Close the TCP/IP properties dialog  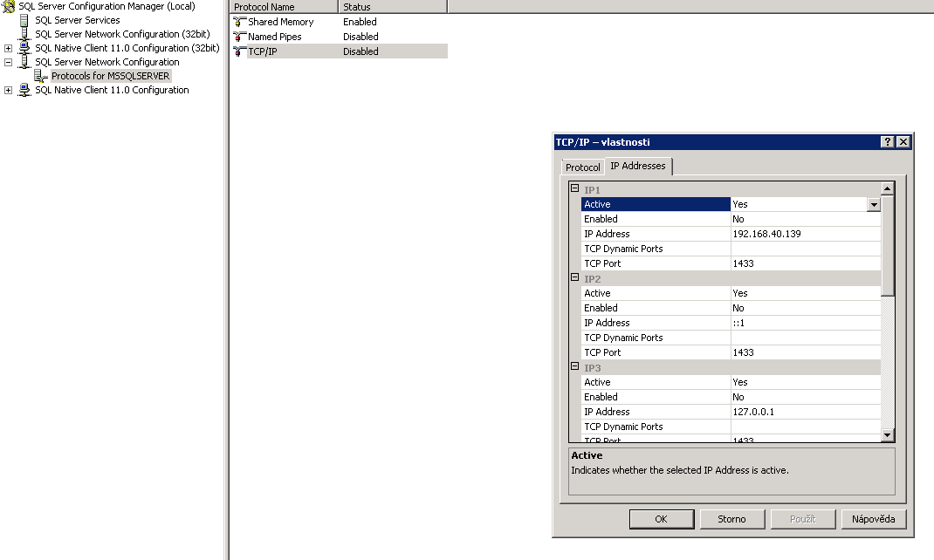[903, 141]
